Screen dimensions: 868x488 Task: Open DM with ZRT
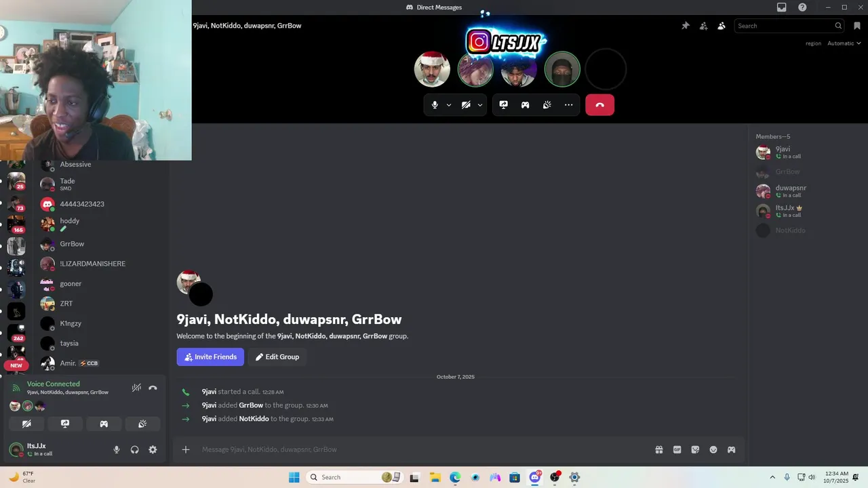[x=102, y=304]
